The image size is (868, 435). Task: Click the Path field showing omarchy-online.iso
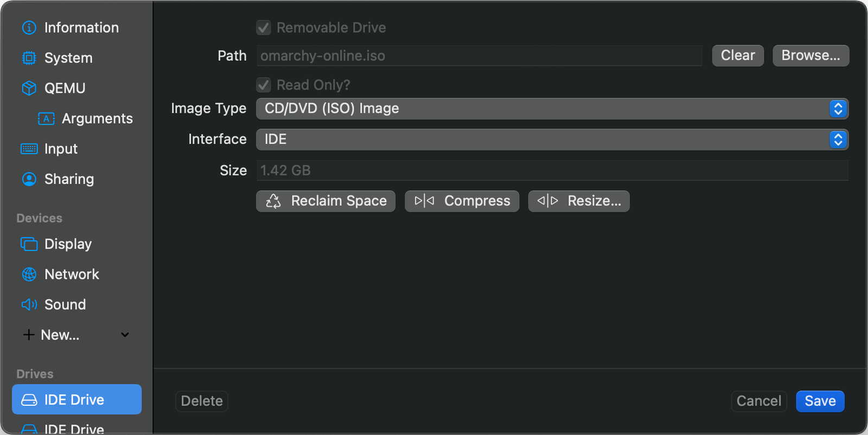click(479, 56)
